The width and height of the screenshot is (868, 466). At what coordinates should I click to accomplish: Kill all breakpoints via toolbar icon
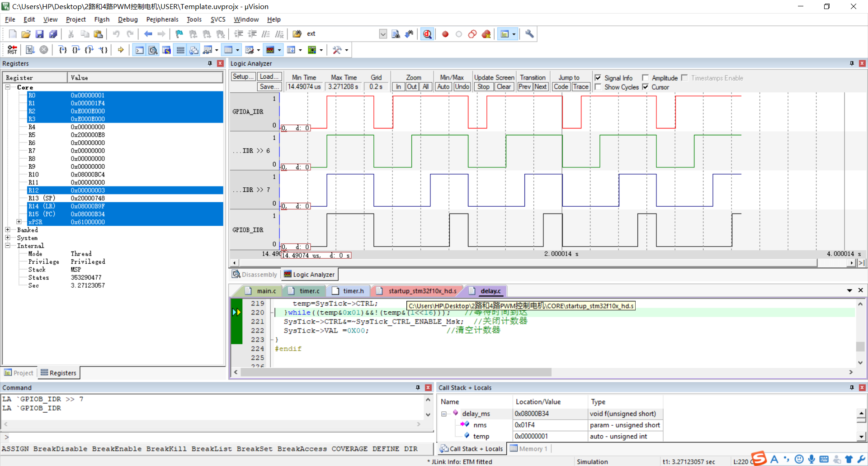(x=486, y=34)
